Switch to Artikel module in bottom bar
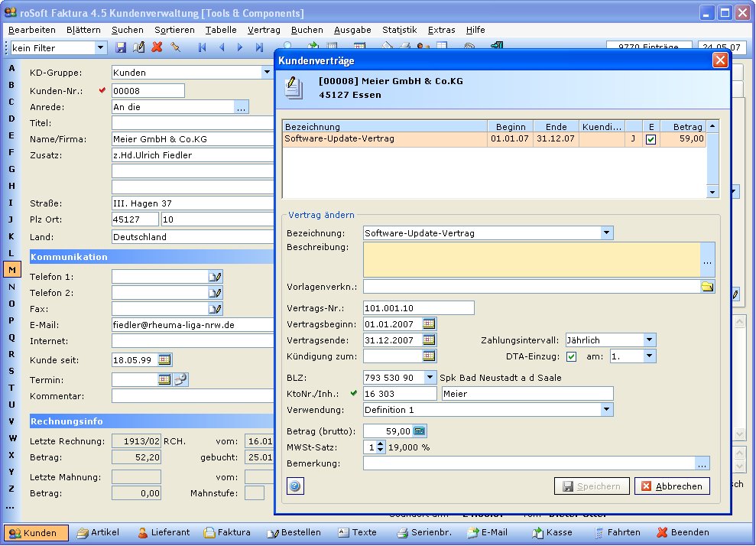Image resolution: width=756 pixels, height=546 pixels. (98, 532)
